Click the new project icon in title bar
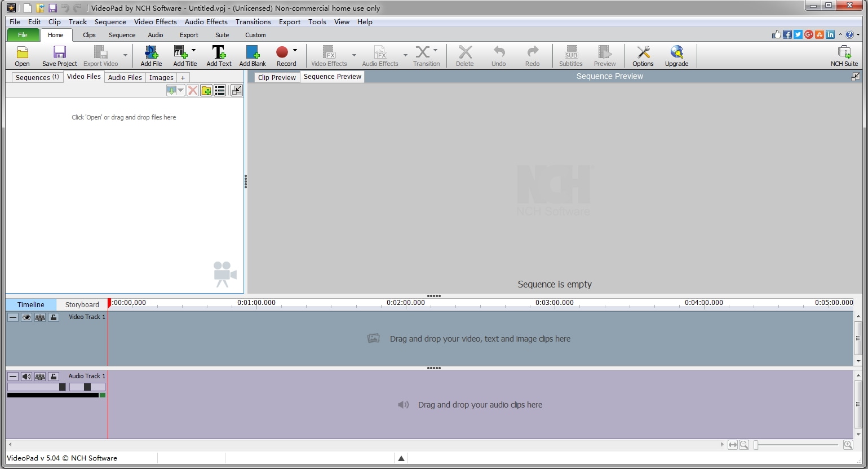 coord(27,8)
